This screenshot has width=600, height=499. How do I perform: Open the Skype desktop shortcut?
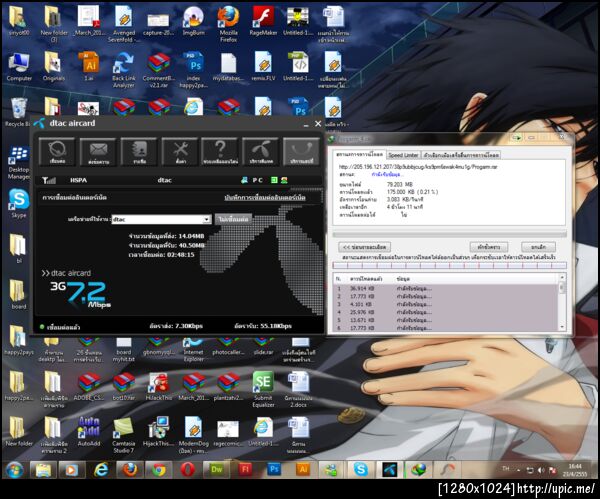coord(19,204)
